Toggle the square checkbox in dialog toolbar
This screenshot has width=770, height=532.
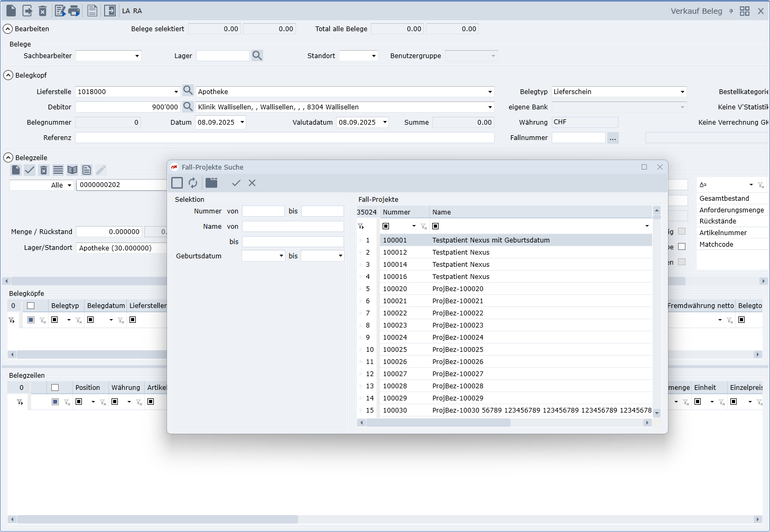coord(177,183)
